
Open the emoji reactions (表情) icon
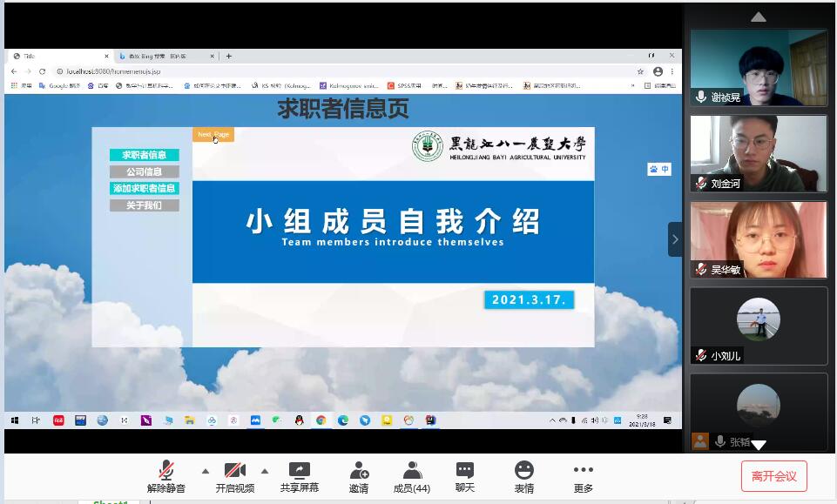[x=523, y=477]
